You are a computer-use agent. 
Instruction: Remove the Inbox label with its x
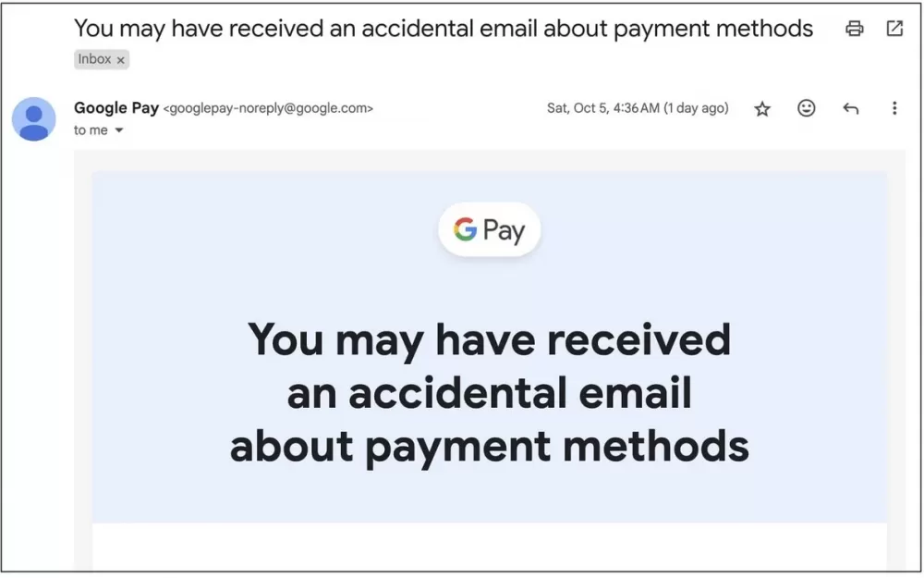click(120, 59)
